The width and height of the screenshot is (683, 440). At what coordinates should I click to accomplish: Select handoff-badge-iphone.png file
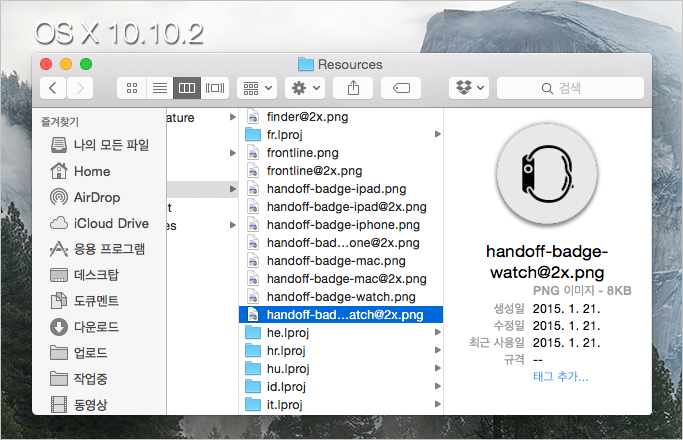point(341,225)
